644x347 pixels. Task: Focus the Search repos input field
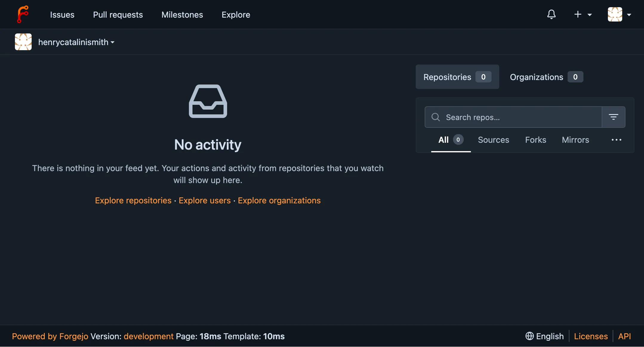[521, 117]
